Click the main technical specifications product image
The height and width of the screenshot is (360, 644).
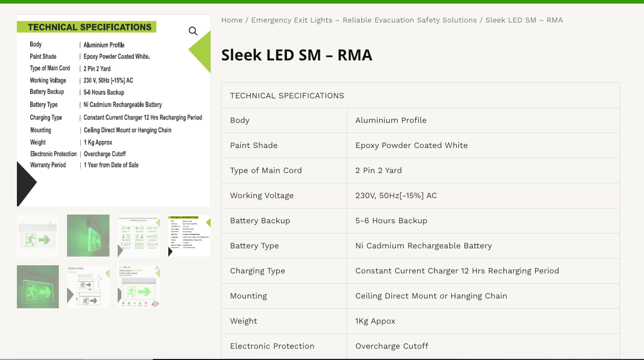coord(114,110)
